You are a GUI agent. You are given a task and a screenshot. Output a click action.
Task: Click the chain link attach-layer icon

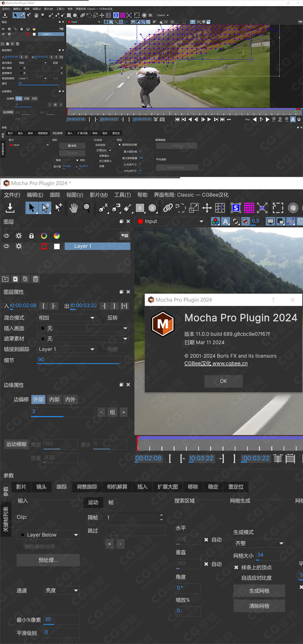pos(168,208)
